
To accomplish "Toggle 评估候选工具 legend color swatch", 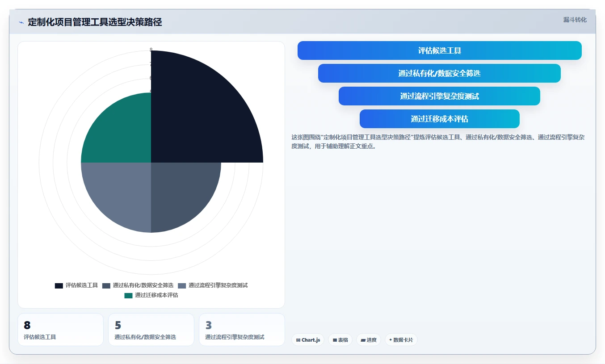I will click(x=59, y=285).
